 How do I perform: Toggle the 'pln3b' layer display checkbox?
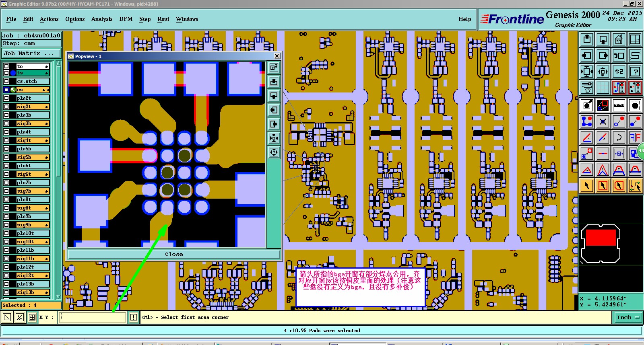pos(6,115)
